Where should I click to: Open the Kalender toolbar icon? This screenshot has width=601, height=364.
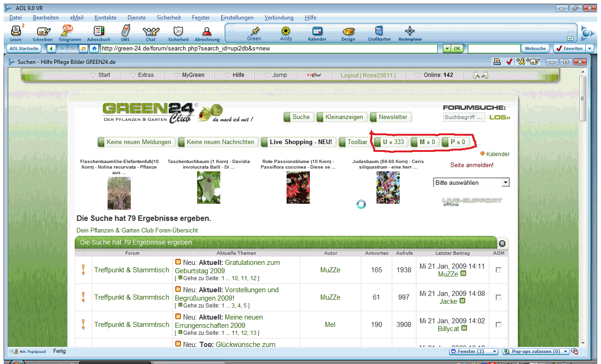pos(317,31)
